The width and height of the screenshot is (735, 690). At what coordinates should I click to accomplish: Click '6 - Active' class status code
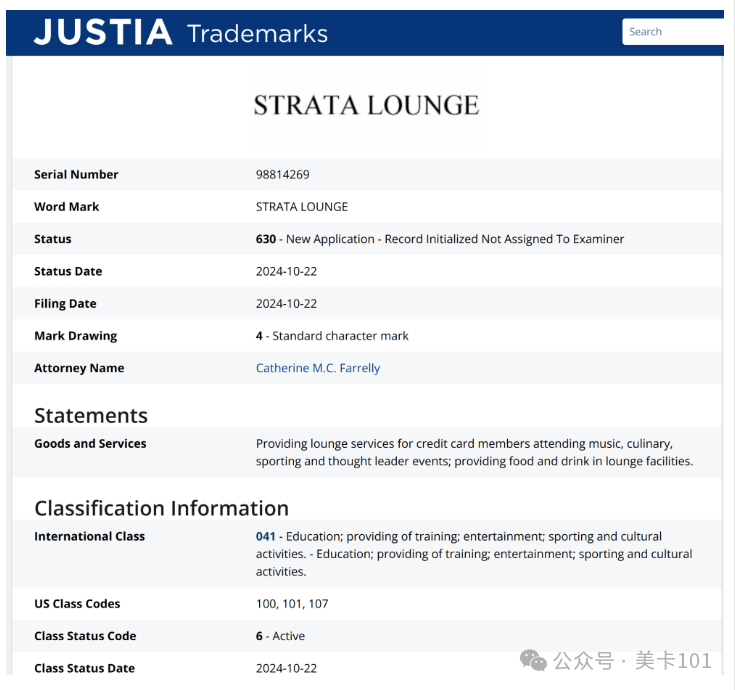pyautogui.click(x=280, y=636)
